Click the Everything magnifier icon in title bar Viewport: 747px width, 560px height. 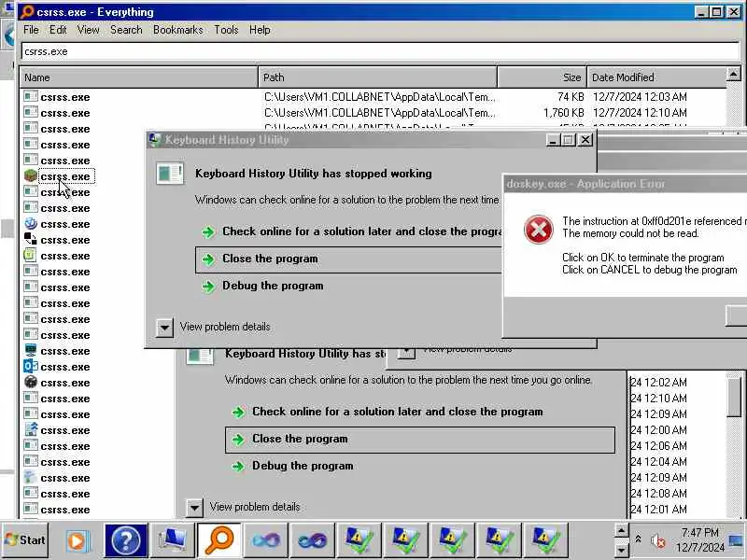(27, 11)
